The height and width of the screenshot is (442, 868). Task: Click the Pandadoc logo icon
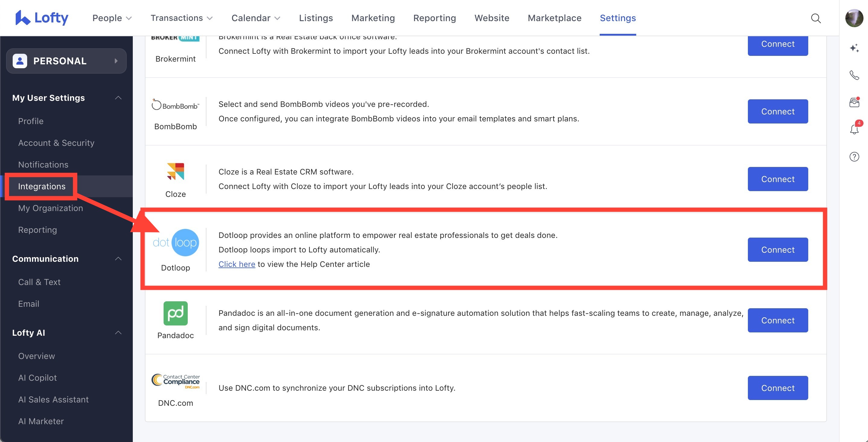tap(176, 313)
